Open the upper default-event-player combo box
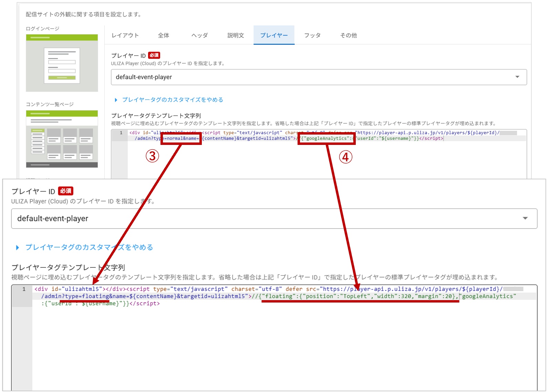The height and width of the screenshot is (392, 550). [x=310, y=77]
